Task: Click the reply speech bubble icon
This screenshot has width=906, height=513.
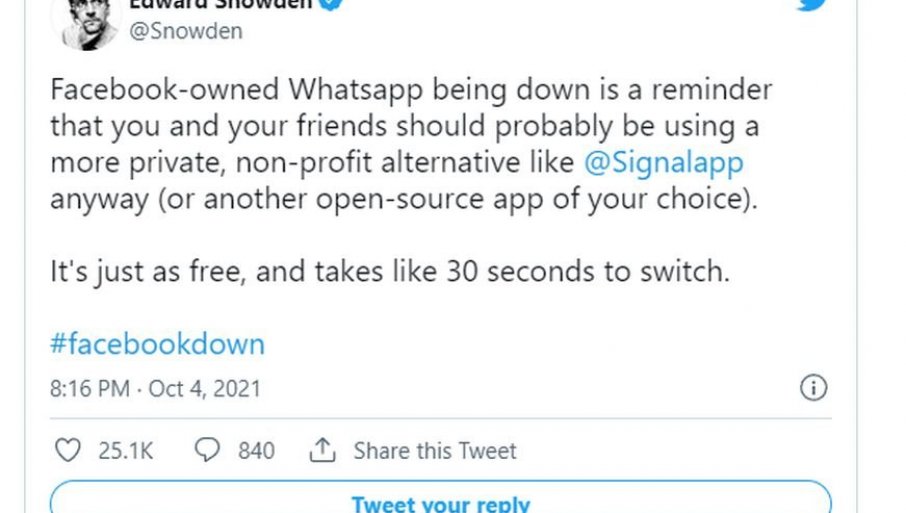Action: tap(206, 451)
